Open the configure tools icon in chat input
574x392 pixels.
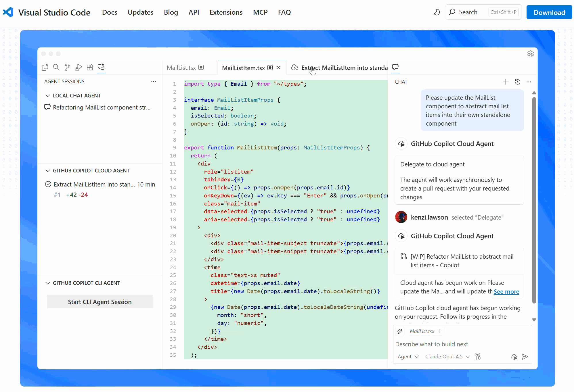click(478, 357)
